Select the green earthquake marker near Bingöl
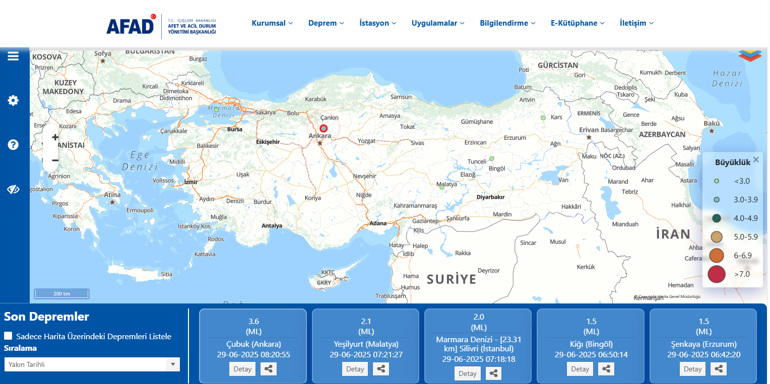Image resolution: width=770 pixels, height=384 pixels. click(491, 159)
